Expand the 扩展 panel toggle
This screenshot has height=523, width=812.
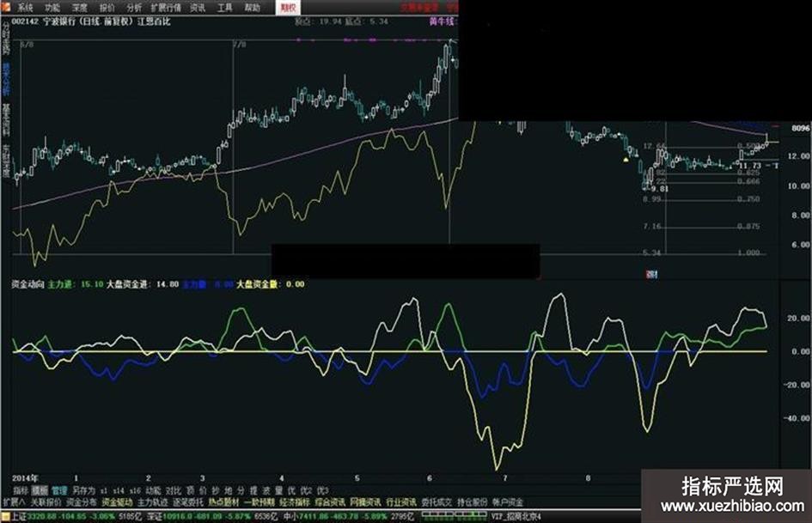point(14,502)
